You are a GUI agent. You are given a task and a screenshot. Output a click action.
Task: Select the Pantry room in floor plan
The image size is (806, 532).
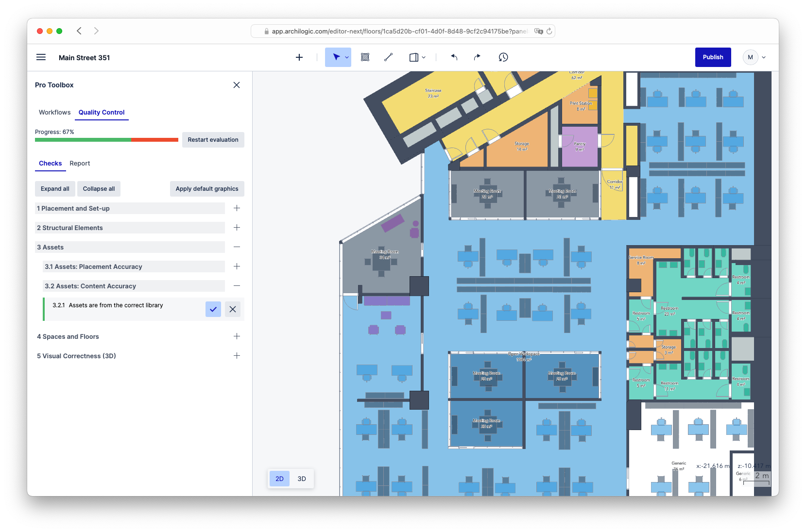click(x=580, y=147)
